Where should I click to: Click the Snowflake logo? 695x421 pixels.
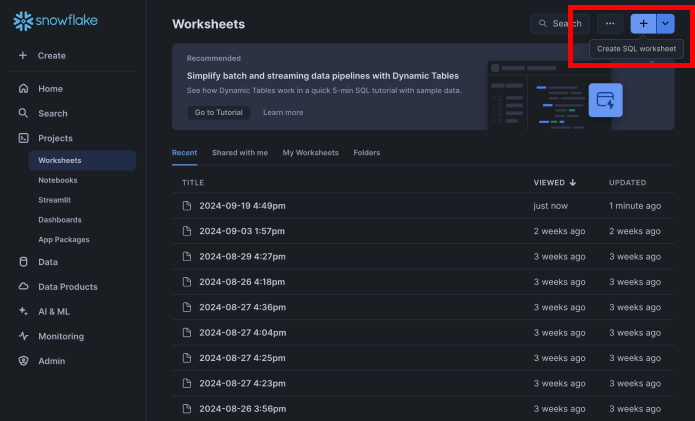pyautogui.click(x=55, y=21)
